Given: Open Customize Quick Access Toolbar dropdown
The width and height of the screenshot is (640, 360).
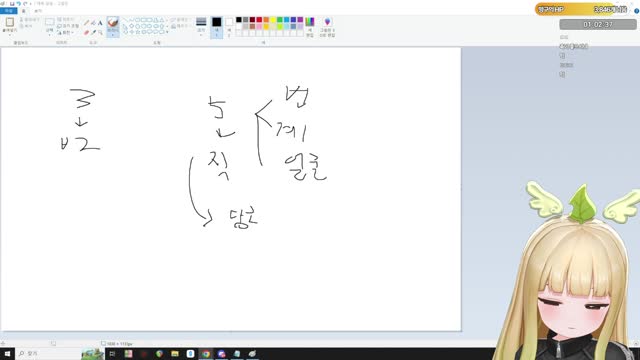Looking at the screenshot, I should point(31,4).
